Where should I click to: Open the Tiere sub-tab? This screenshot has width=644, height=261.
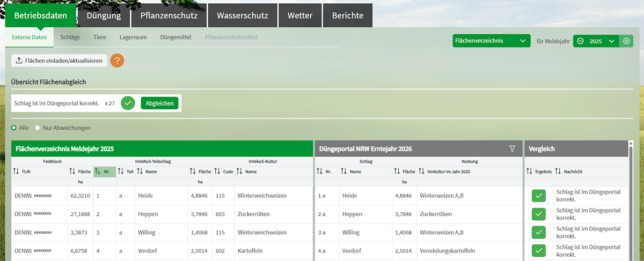(x=100, y=38)
